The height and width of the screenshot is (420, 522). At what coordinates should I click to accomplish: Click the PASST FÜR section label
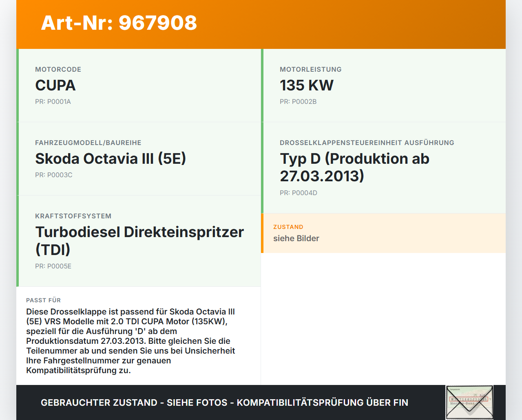(44, 300)
